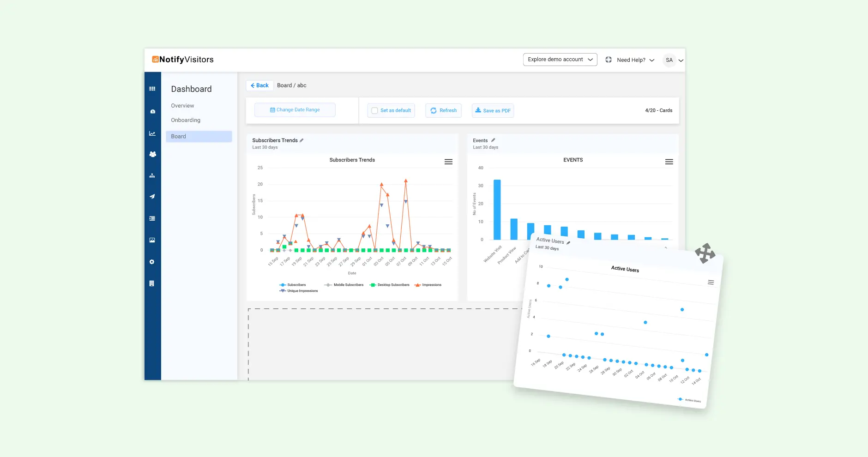Viewport: 868px width, 457px height.
Task: Click Save as PDF button
Action: (x=493, y=111)
